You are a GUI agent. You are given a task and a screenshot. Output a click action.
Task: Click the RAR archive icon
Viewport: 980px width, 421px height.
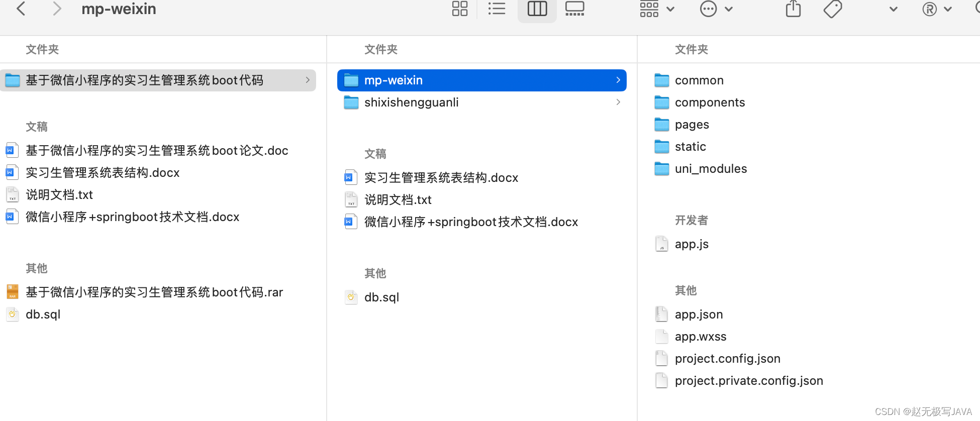12,292
